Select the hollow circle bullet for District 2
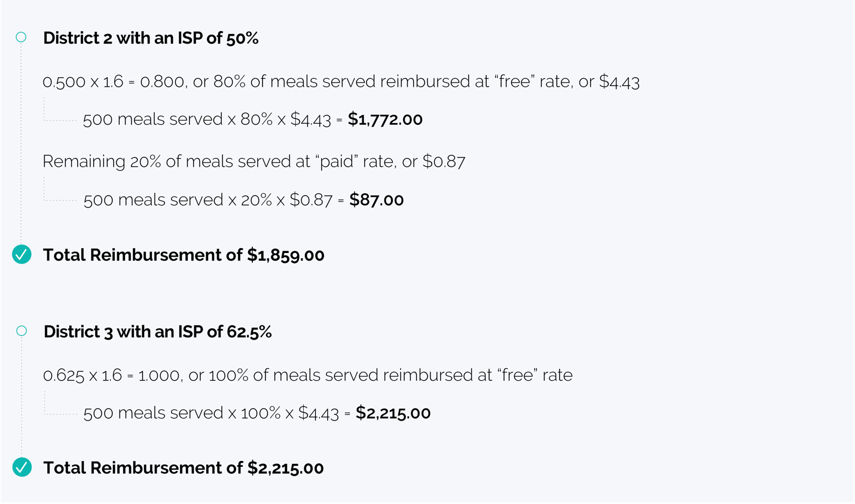The width and height of the screenshot is (855, 504). [x=21, y=37]
